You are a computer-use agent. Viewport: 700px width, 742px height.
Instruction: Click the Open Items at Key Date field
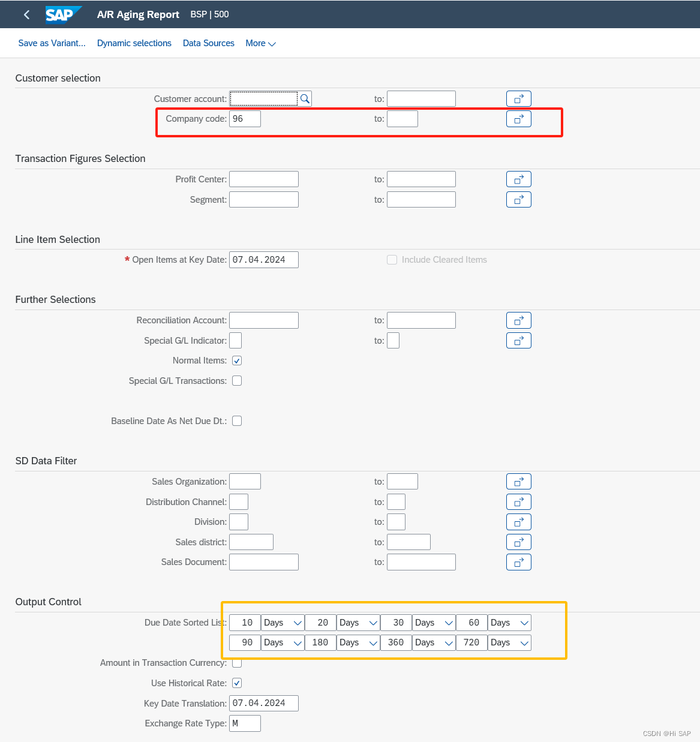(x=263, y=260)
